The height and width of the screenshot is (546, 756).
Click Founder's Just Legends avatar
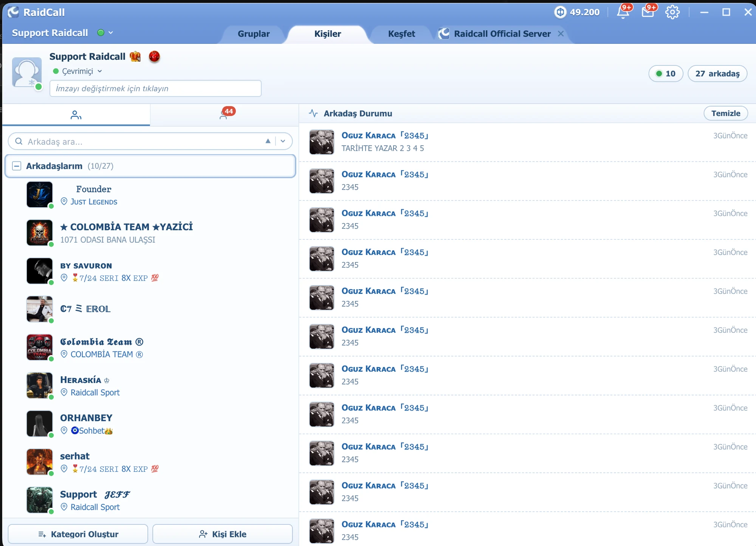point(40,194)
